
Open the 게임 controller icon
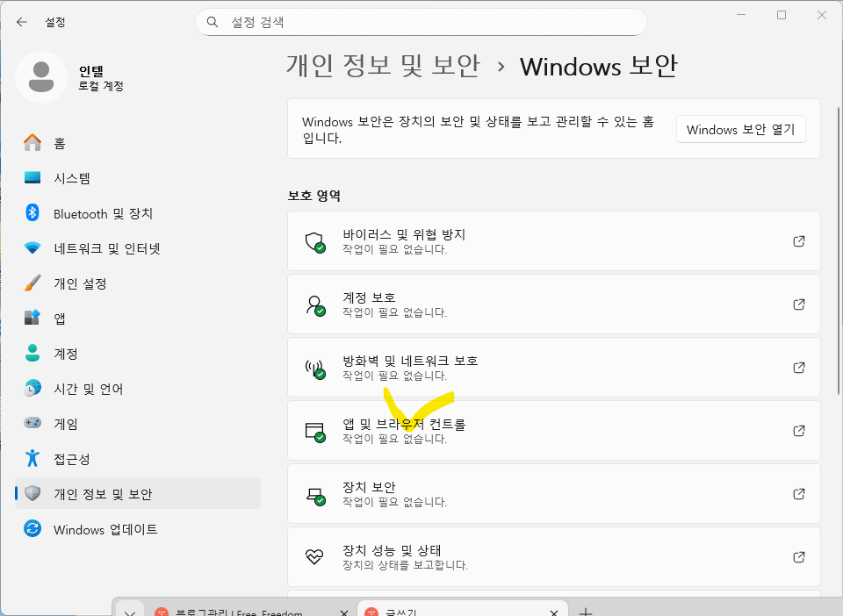[x=32, y=423]
